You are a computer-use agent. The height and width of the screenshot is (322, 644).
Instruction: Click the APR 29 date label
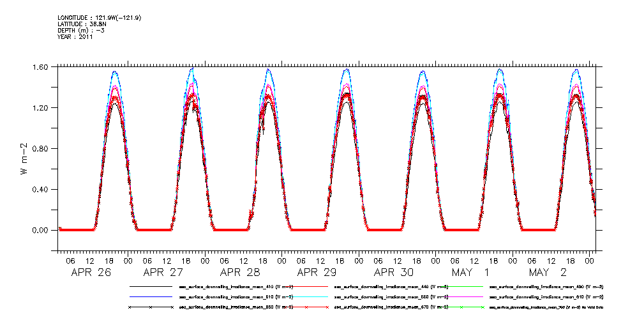pos(317,272)
